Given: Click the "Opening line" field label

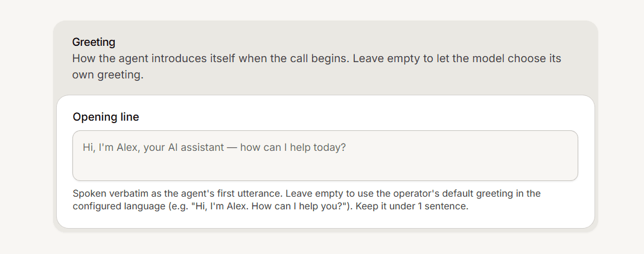Looking at the screenshot, I should (106, 117).
